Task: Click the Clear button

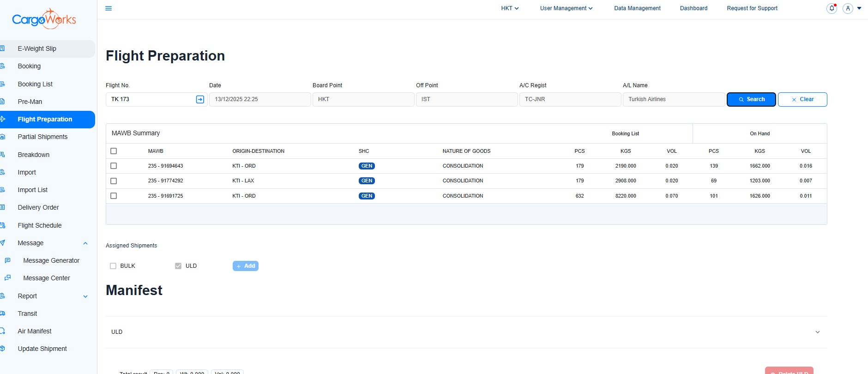Action: [x=802, y=99]
